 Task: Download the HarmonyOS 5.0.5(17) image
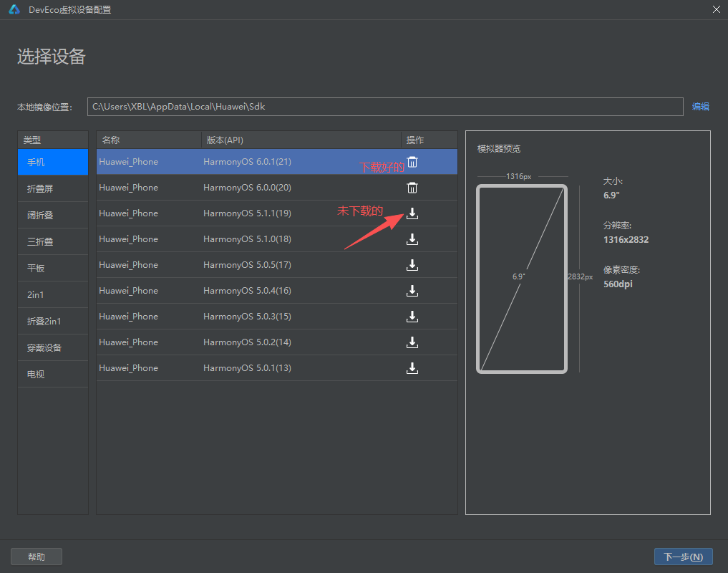pos(412,265)
